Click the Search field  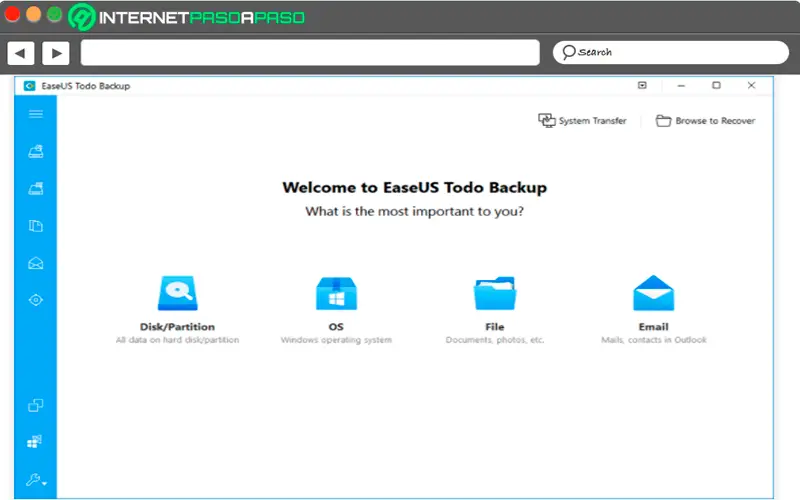[670, 52]
